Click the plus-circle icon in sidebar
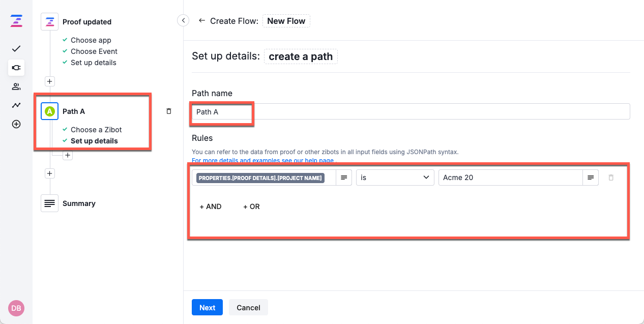This screenshot has width=644, height=324. 16,124
